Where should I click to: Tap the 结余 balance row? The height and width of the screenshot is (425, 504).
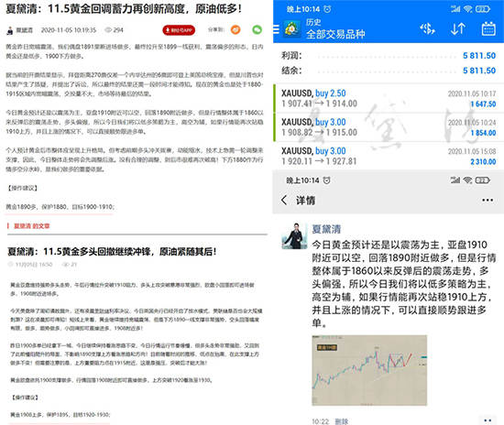click(389, 71)
